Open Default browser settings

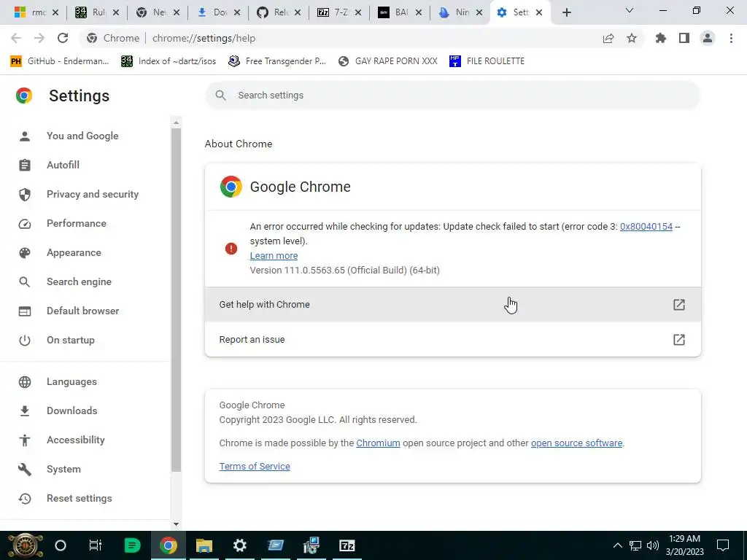pyautogui.click(x=83, y=311)
